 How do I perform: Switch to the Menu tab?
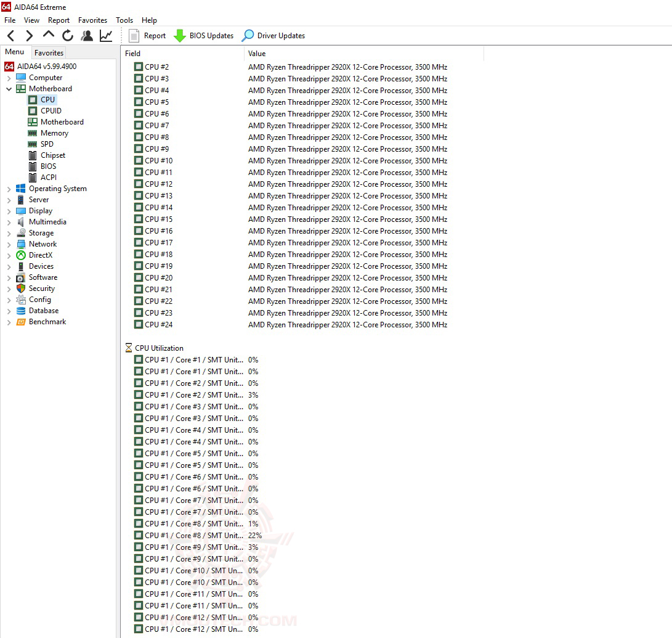coord(15,52)
